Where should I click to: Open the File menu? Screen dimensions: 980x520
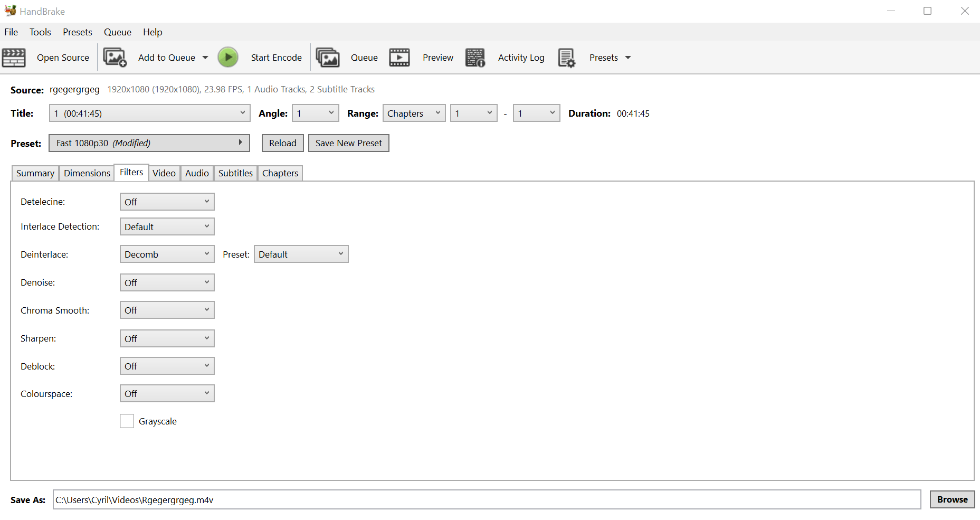click(11, 32)
